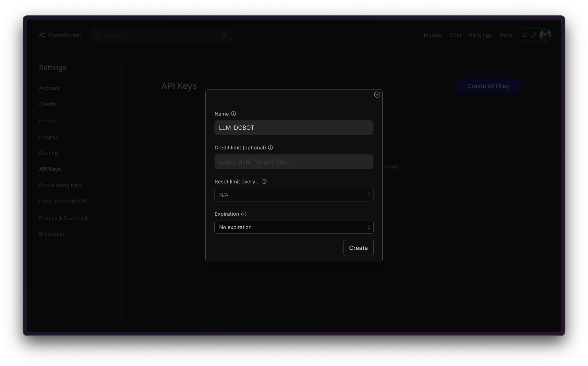Open Models in top navigation

coord(433,35)
